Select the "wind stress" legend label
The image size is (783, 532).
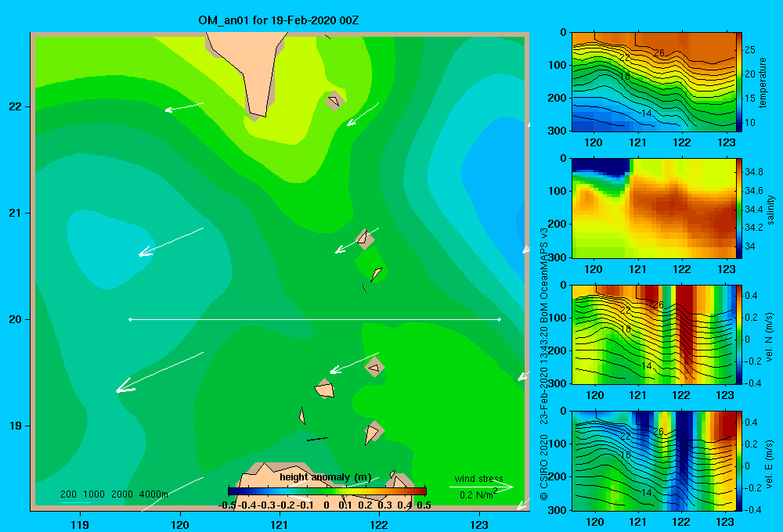[478, 478]
